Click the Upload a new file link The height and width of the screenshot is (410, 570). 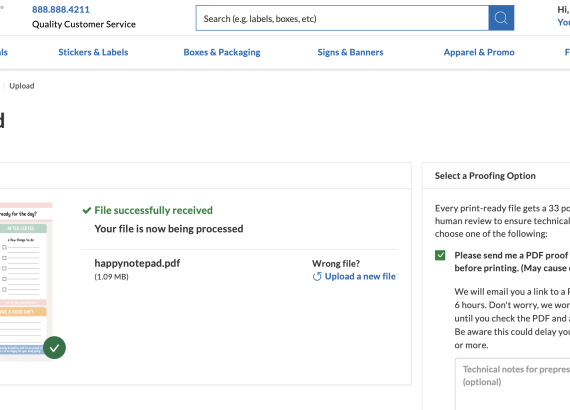[x=360, y=277]
